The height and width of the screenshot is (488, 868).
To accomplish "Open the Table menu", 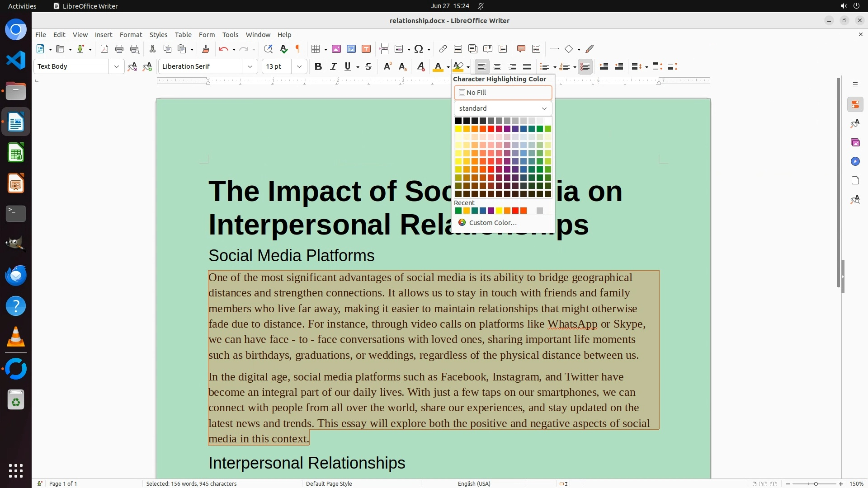I will [183, 34].
